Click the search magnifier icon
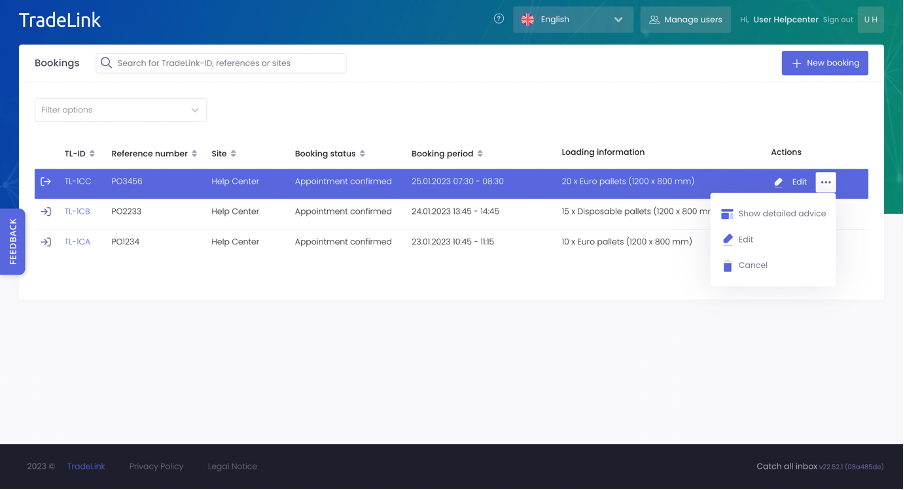The image size is (904, 490). coord(106,63)
